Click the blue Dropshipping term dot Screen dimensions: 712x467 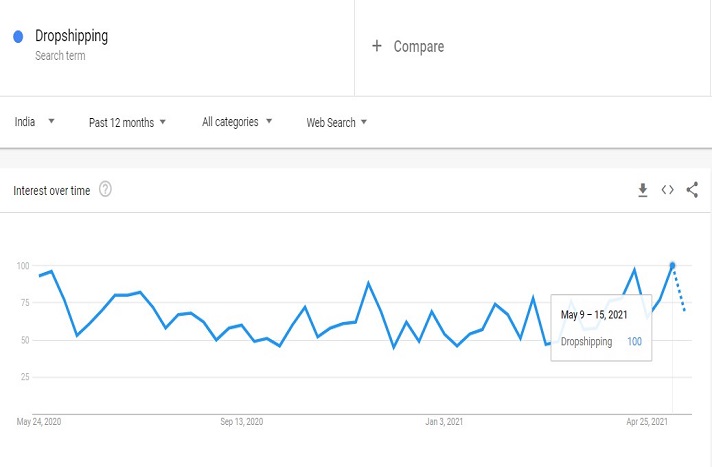pyautogui.click(x=18, y=37)
